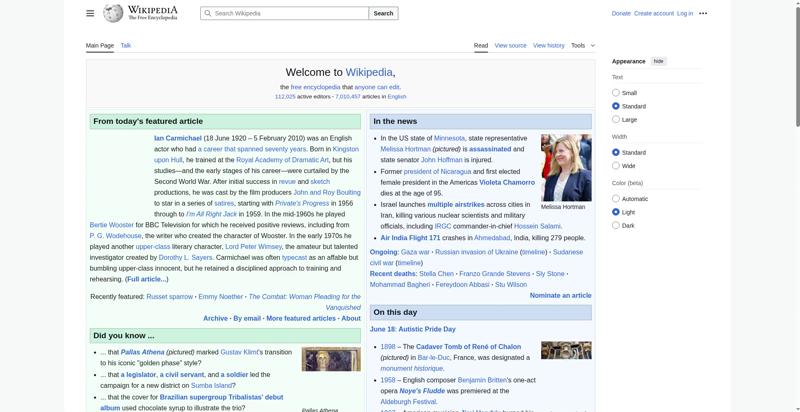Click the 1898 year link
The image size is (800, 412).
tap(388, 347)
